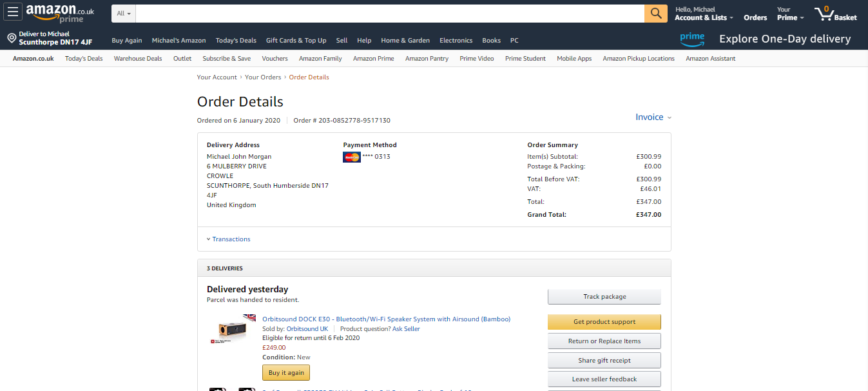Open Prime Student
868x391 pixels.
(x=525, y=59)
